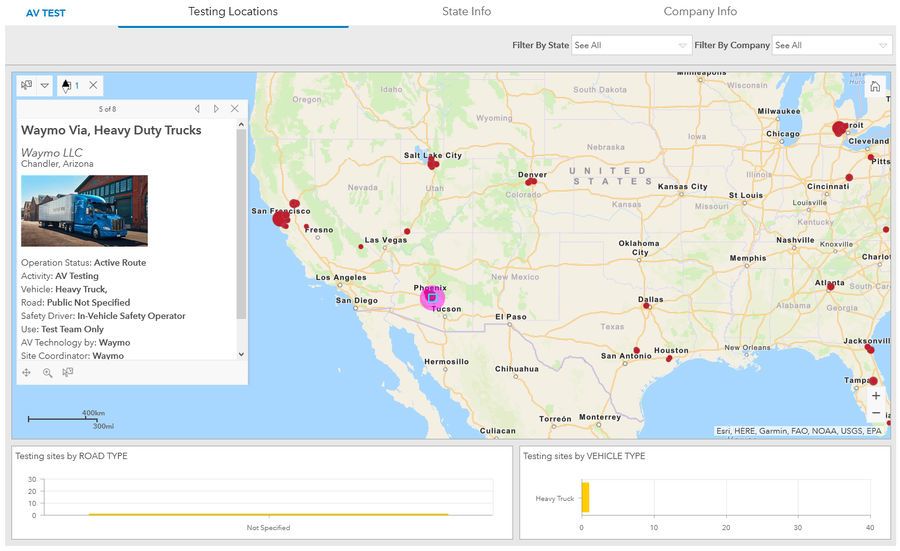This screenshot has width=900, height=551.
Task: Switch to the State Info tab
Action: tap(467, 11)
